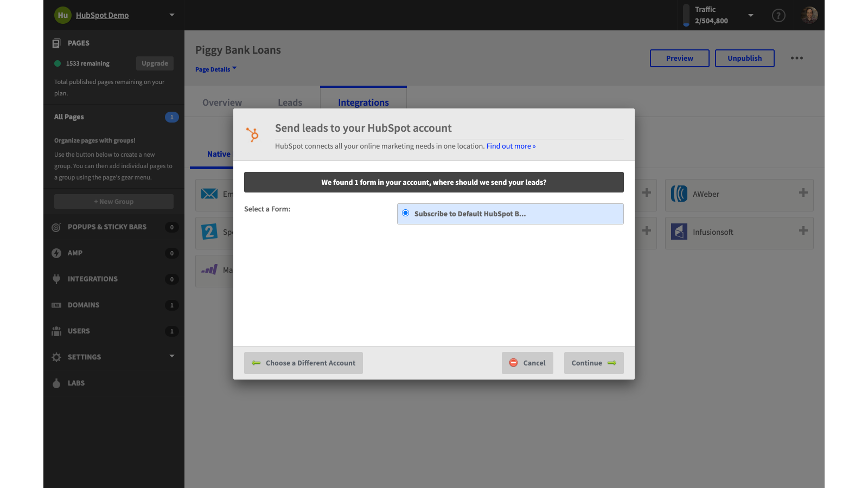Select the Subscribe to Default HubSpot radio button
This screenshot has width=868, height=488.
pyautogui.click(x=406, y=213)
